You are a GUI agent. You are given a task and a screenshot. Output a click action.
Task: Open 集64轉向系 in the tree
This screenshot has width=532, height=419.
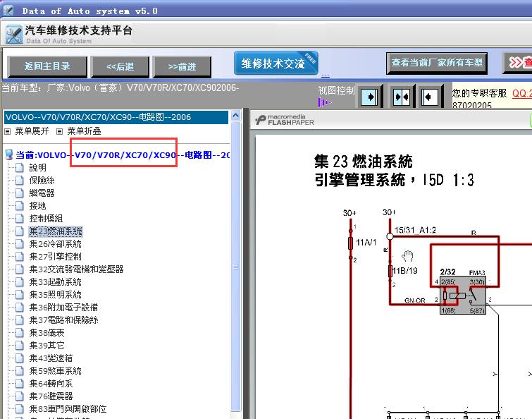pyautogui.click(x=51, y=383)
